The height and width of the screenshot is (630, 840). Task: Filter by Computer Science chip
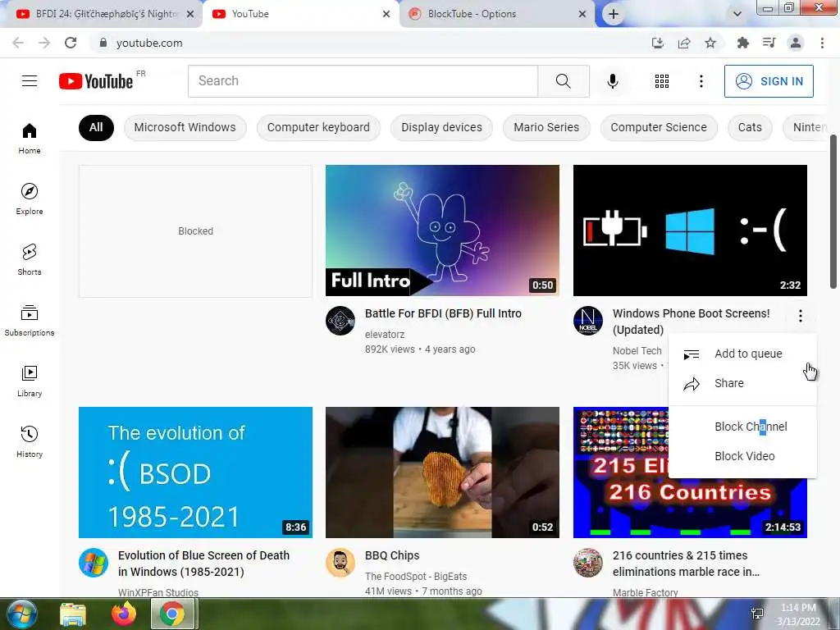[659, 127]
